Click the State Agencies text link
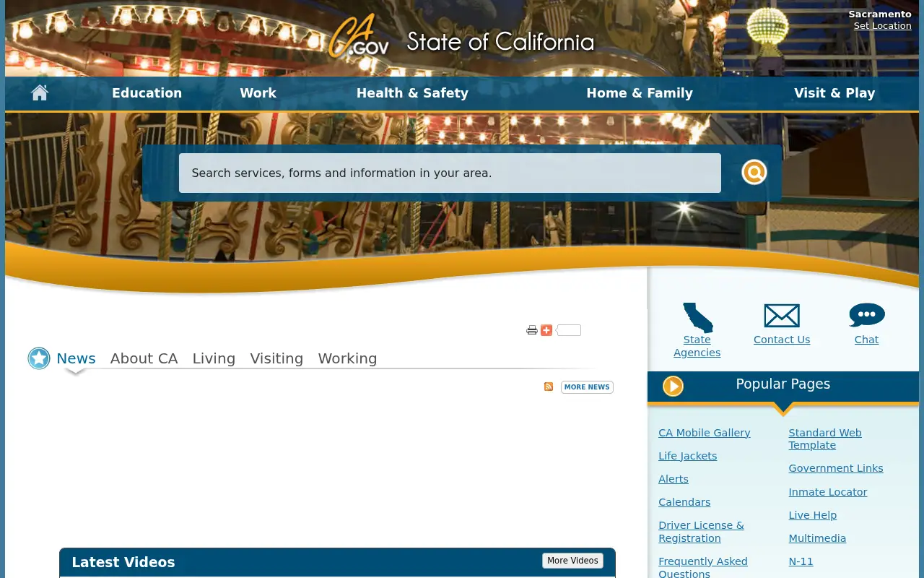The height and width of the screenshot is (578, 924). coord(697,346)
